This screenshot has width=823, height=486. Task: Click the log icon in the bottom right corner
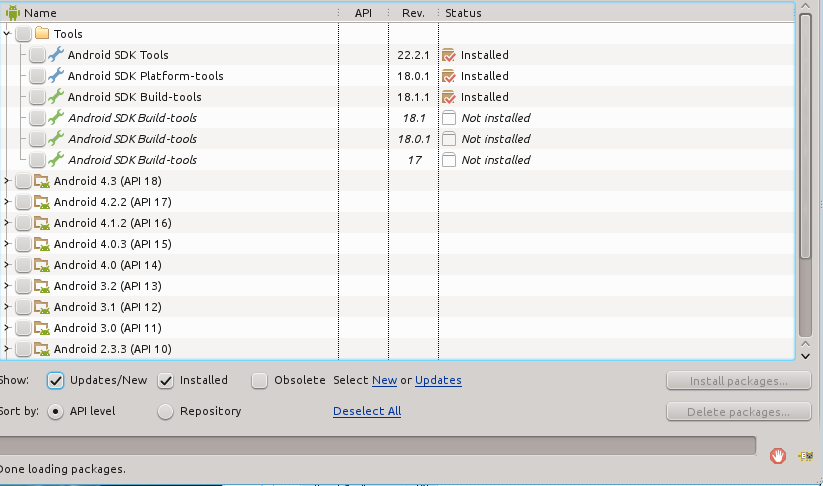coord(806,456)
